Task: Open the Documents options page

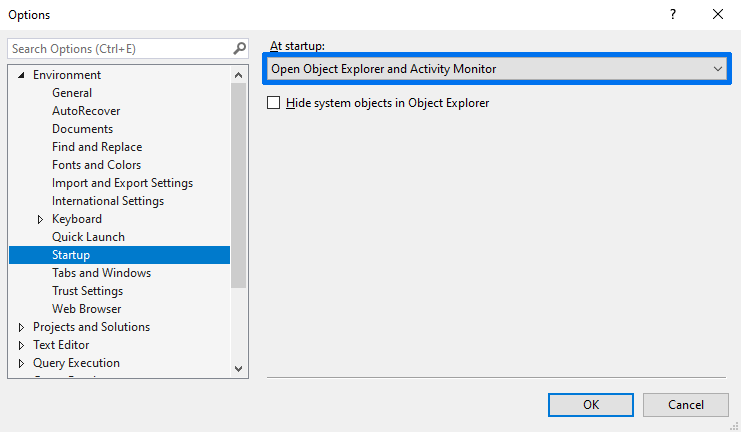Action: 82,129
